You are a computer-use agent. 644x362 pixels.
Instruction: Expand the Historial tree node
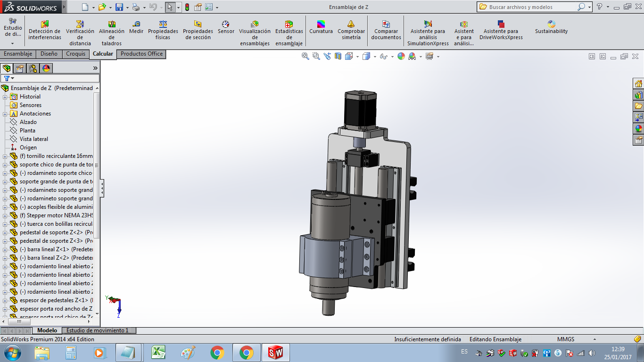(5, 97)
